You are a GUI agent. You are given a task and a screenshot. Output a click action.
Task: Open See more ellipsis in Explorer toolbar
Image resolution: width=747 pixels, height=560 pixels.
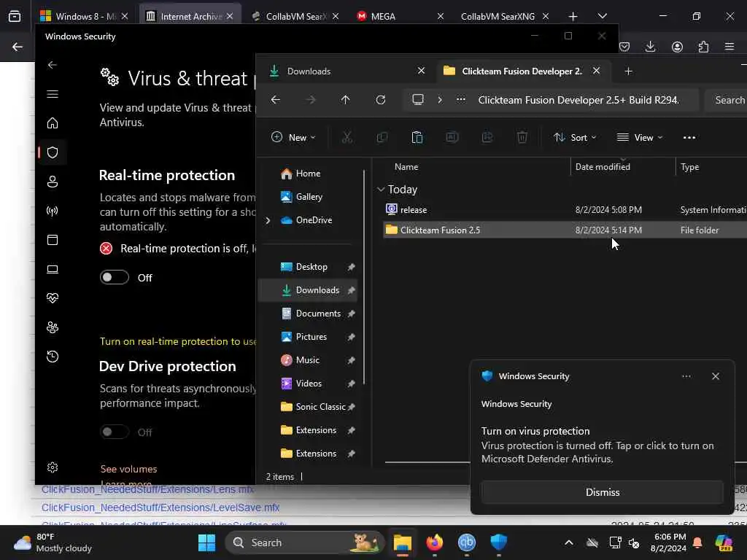tap(689, 138)
